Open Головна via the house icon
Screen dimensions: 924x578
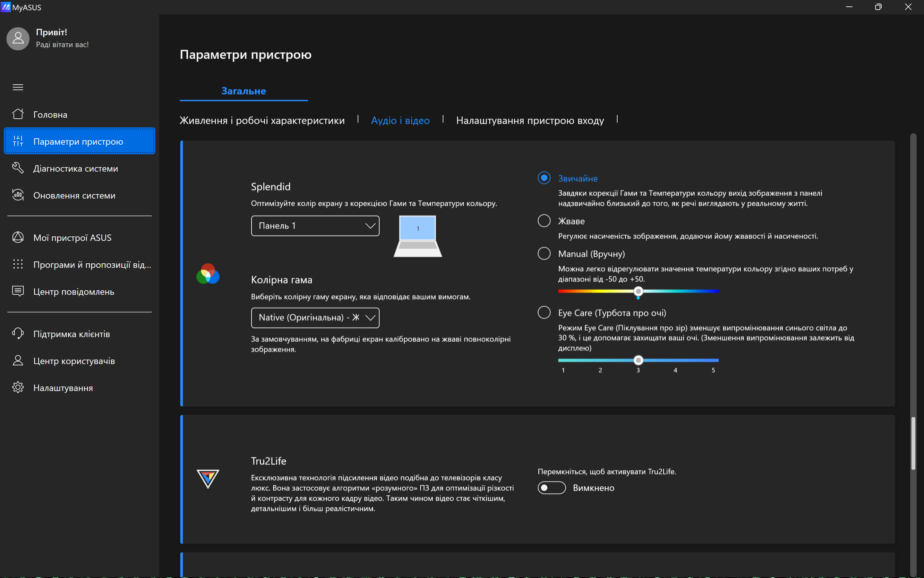(x=18, y=114)
